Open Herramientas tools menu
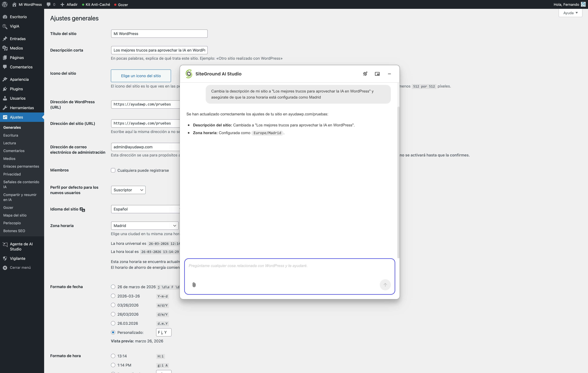Image resolution: width=588 pixels, height=373 pixels. pos(22,108)
